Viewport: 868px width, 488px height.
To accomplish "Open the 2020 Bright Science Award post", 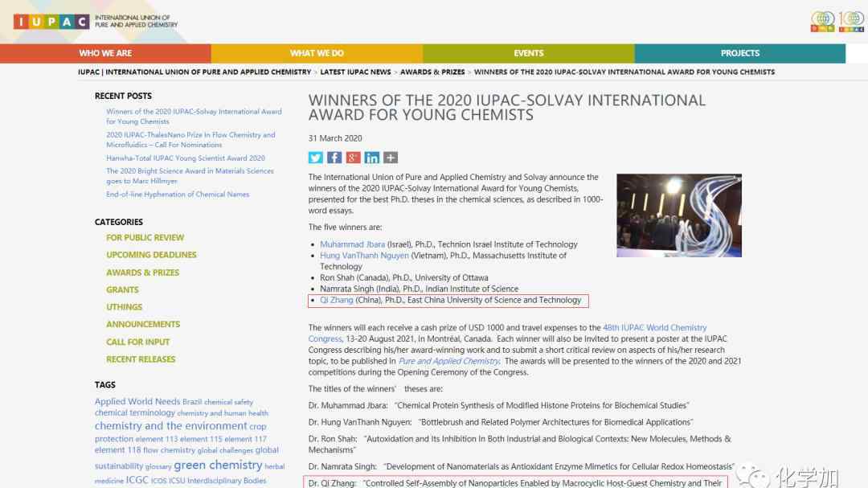I will [190, 175].
